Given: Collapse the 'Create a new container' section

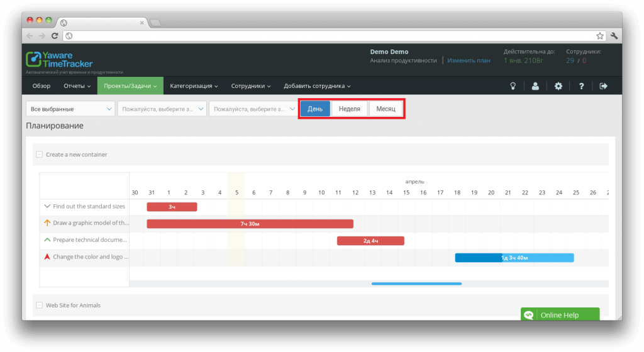Looking at the screenshot, I should pyautogui.click(x=40, y=155).
